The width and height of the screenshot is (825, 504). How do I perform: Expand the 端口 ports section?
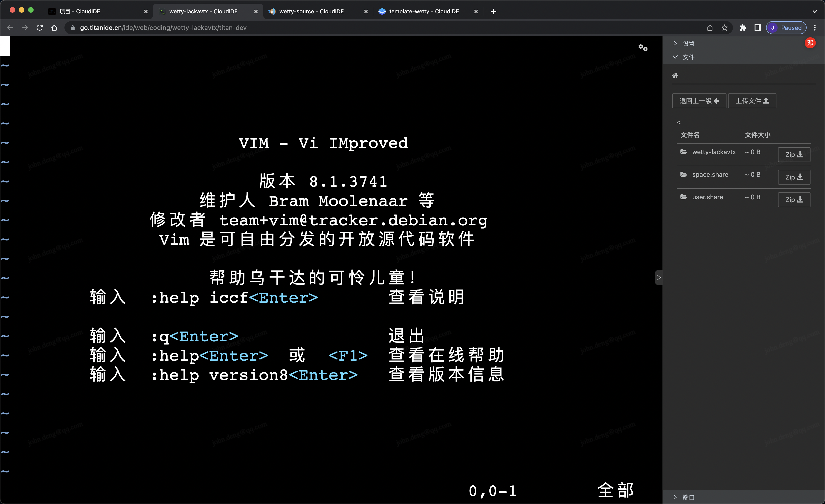pos(688,497)
